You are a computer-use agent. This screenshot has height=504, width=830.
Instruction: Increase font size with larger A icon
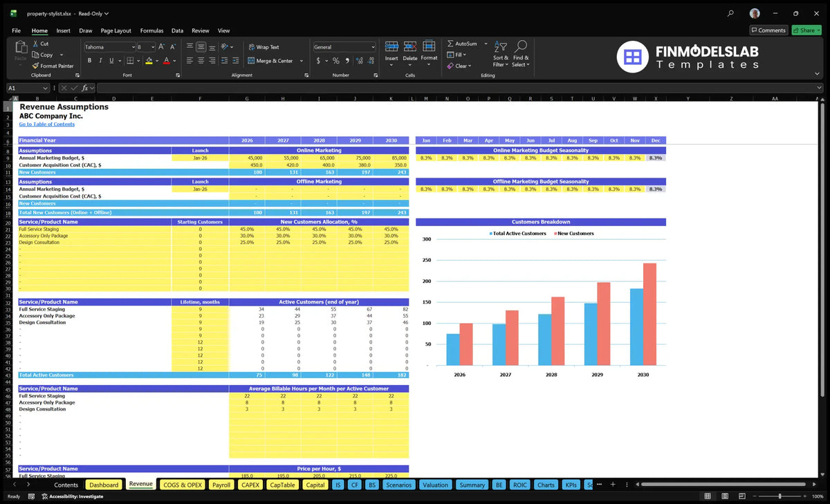click(162, 47)
